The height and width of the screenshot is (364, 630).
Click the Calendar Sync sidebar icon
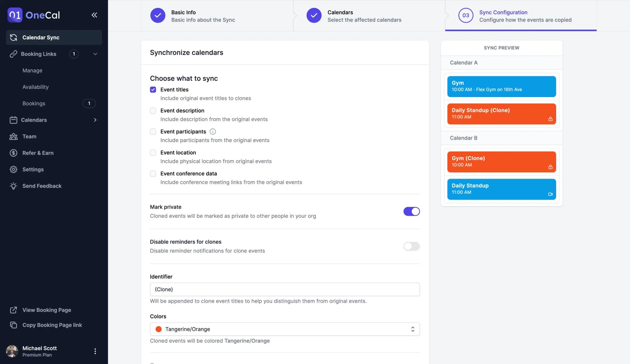click(x=13, y=38)
